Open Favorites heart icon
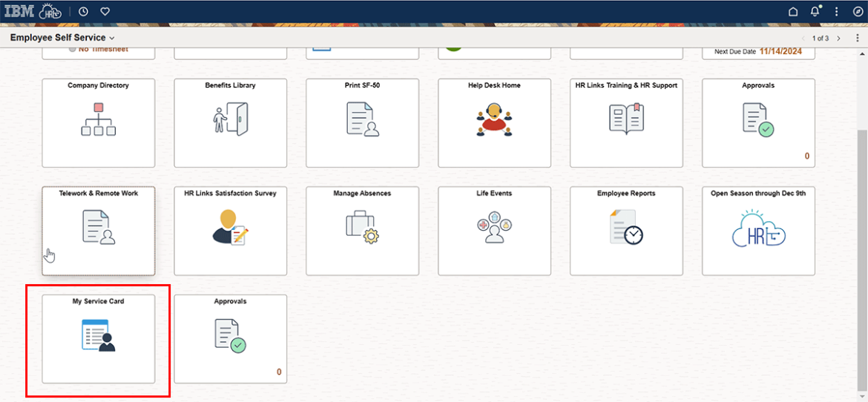The image size is (868, 402). click(x=105, y=11)
